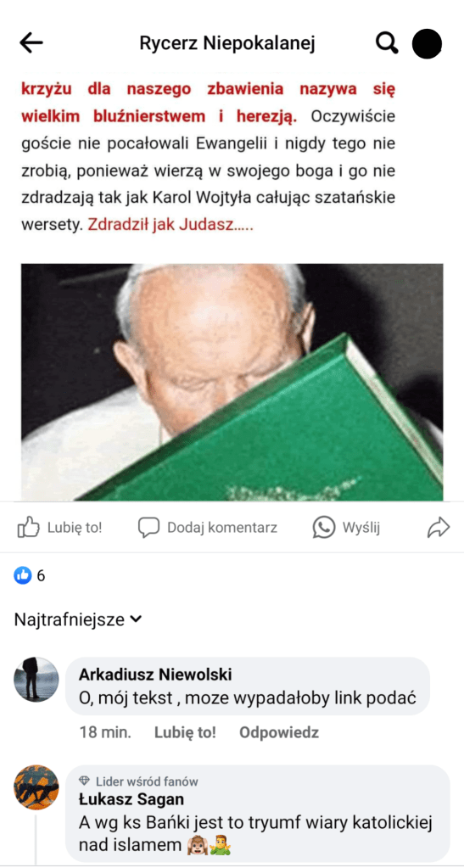
Task: Open the photo with the green book
Action: coord(232,382)
